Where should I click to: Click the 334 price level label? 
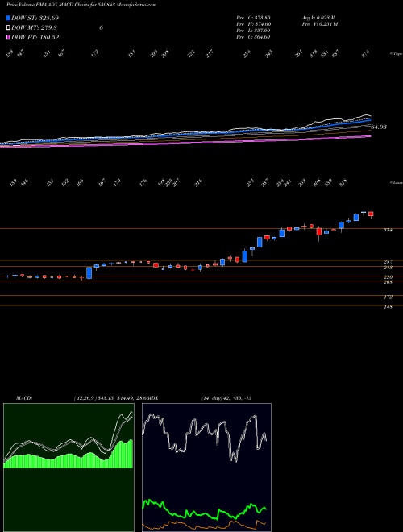(388, 230)
